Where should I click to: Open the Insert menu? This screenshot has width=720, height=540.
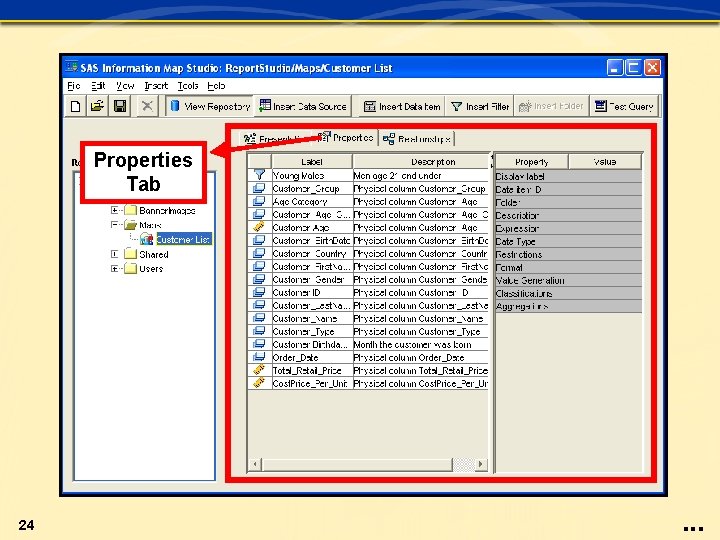(156, 86)
